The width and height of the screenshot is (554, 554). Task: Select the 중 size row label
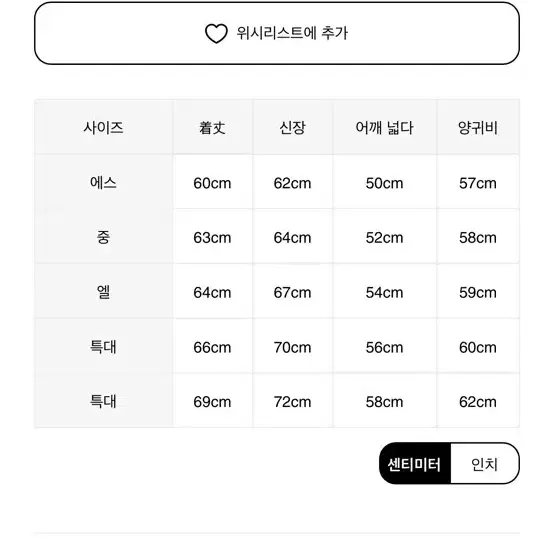(104, 237)
